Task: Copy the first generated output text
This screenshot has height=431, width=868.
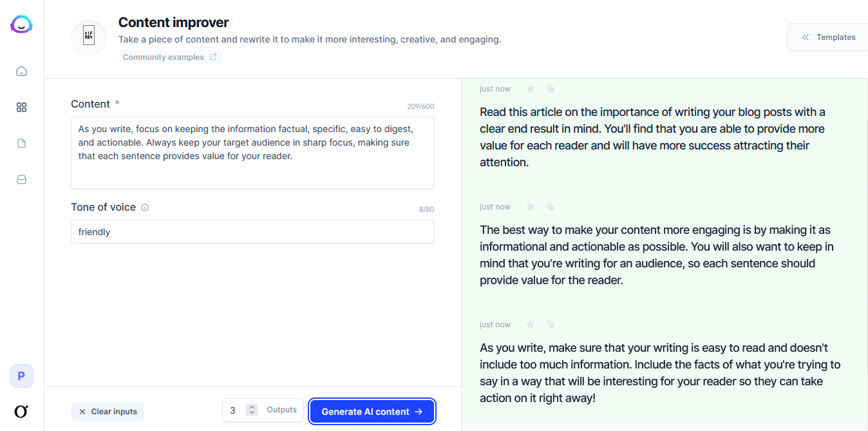Action: [551, 89]
